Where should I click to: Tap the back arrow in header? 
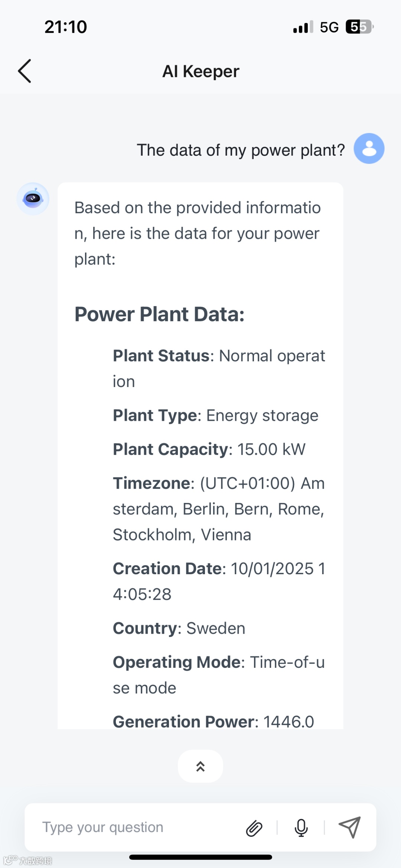(25, 71)
